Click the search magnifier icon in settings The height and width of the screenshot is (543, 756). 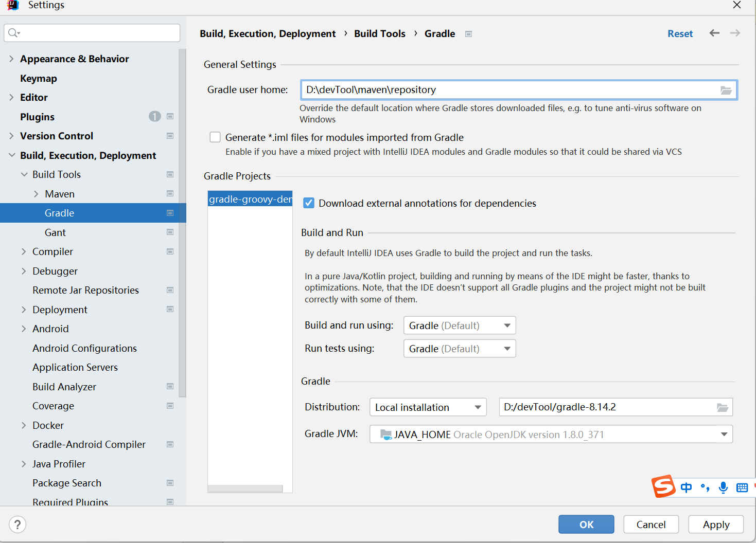pos(14,33)
